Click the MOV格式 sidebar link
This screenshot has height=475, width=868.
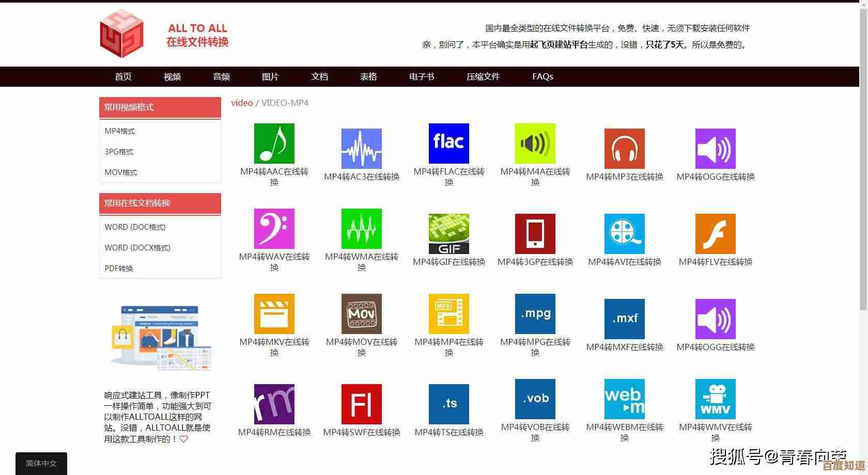pyautogui.click(x=121, y=172)
